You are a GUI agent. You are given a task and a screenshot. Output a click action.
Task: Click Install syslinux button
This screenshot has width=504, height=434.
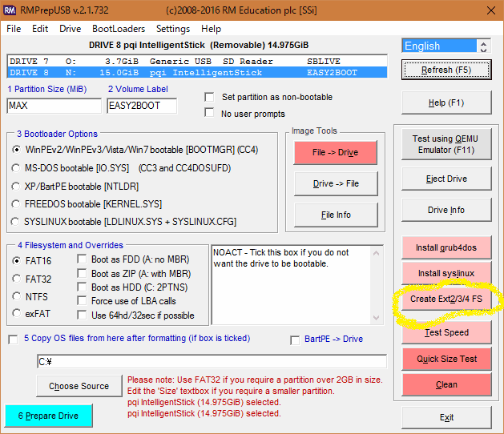click(446, 273)
